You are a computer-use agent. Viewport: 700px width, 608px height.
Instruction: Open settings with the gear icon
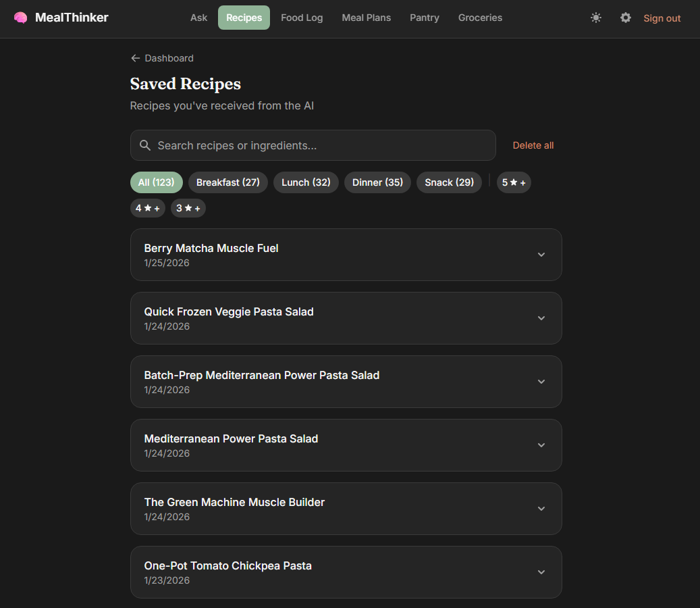click(x=626, y=18)
